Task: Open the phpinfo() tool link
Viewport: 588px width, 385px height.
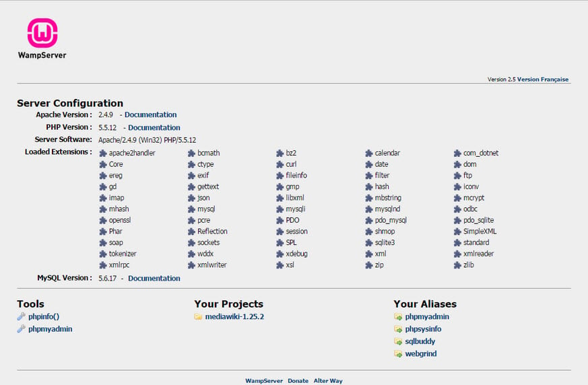Action: (44, 316)
